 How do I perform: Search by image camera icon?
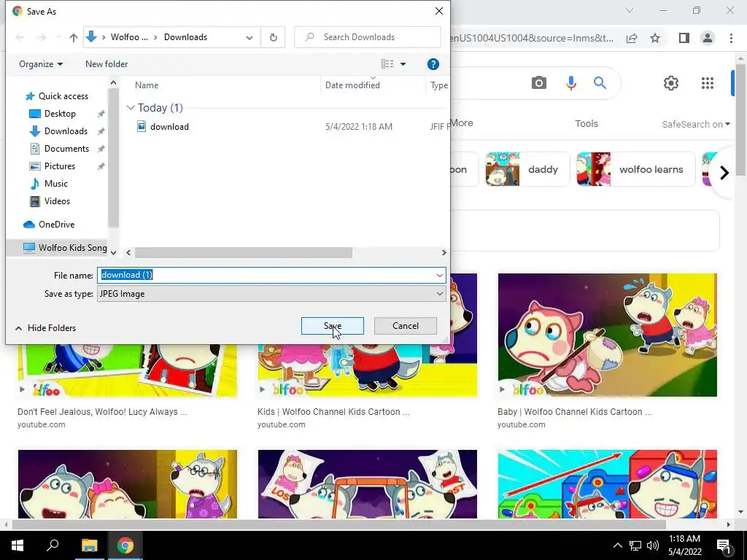click(539, 83)
